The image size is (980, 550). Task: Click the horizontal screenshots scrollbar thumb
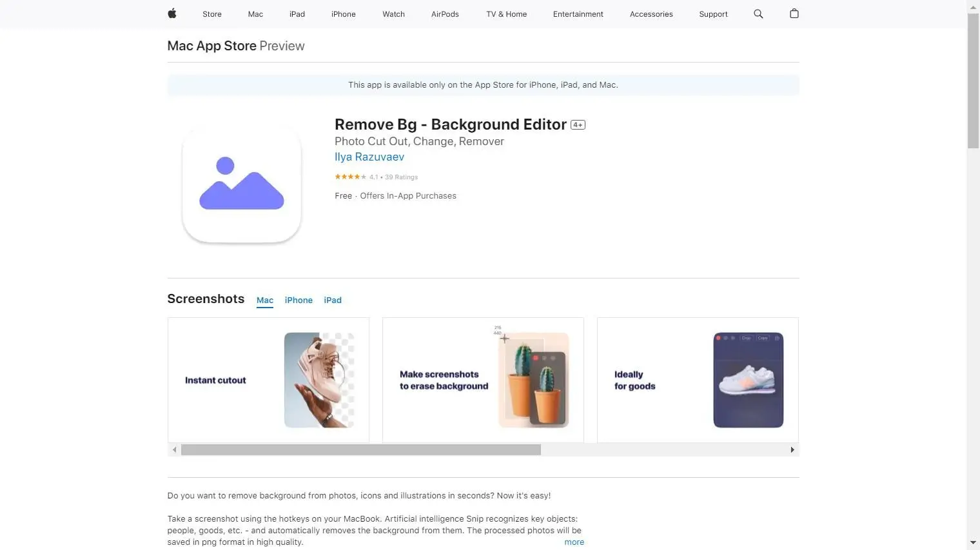coord(361,449)
